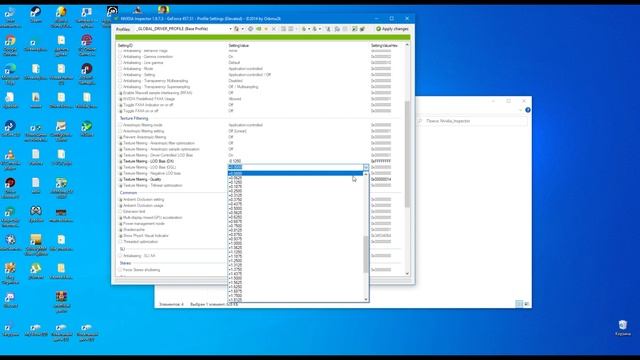Click the X delete profile toolbar icon
640x360 pixels.
(x=274, y=29)
